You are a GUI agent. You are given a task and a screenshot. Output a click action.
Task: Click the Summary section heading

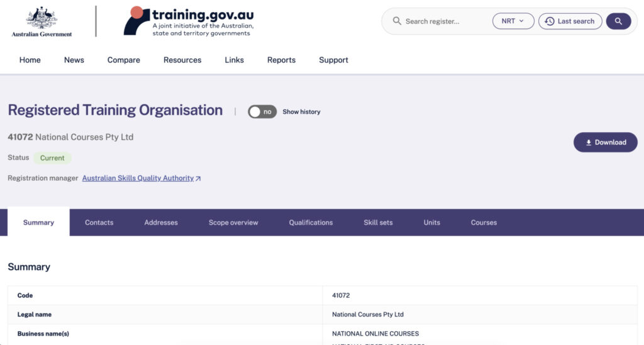pos(29,267)
